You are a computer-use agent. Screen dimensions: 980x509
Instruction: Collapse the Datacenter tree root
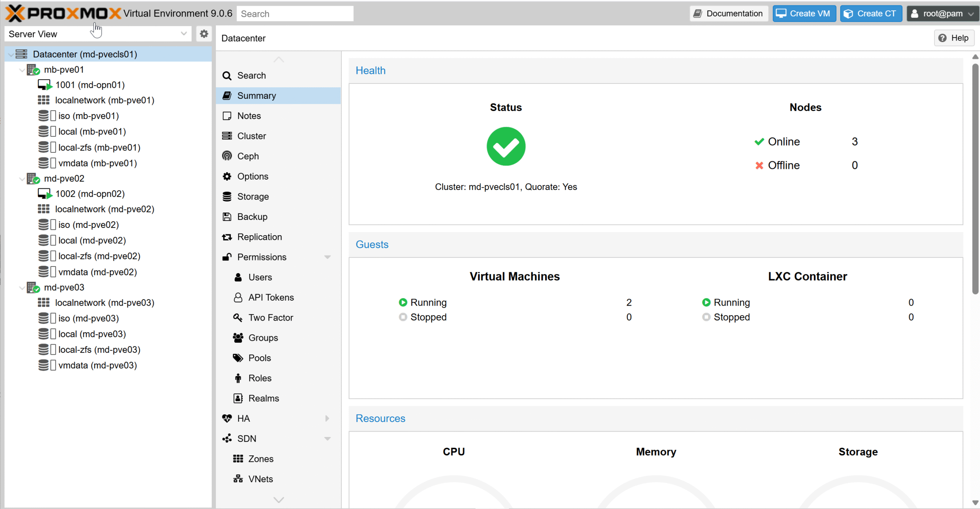(11, 54)
